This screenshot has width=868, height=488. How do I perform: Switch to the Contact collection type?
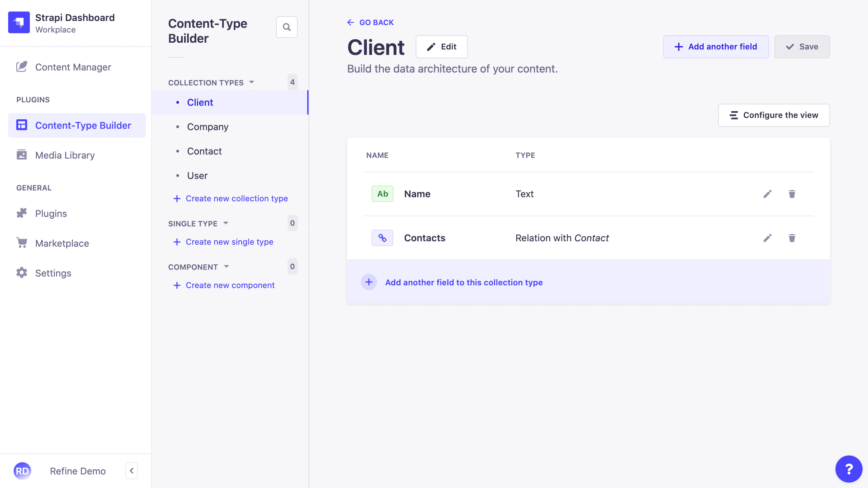click(x=204, y=151)
